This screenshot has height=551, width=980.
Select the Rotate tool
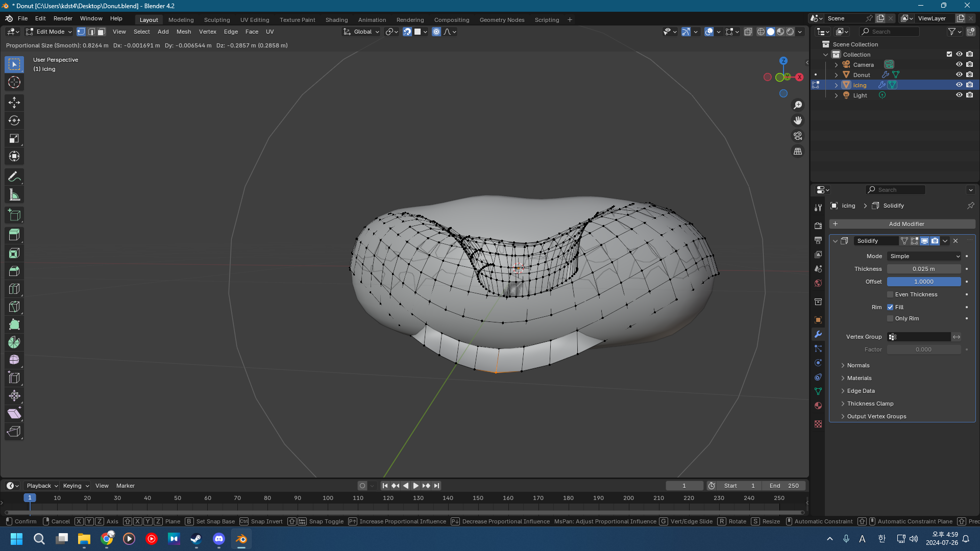(x=14, y=120)
